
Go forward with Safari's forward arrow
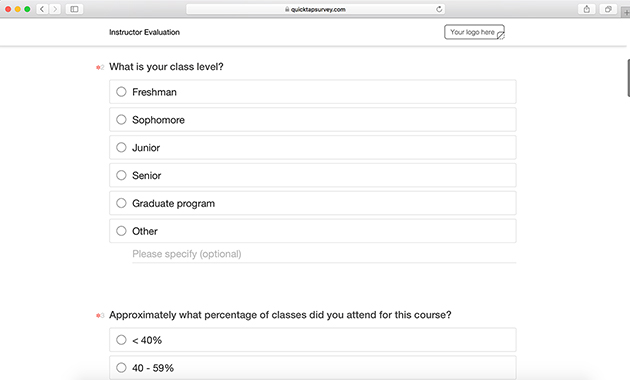(x=55, y=9)
